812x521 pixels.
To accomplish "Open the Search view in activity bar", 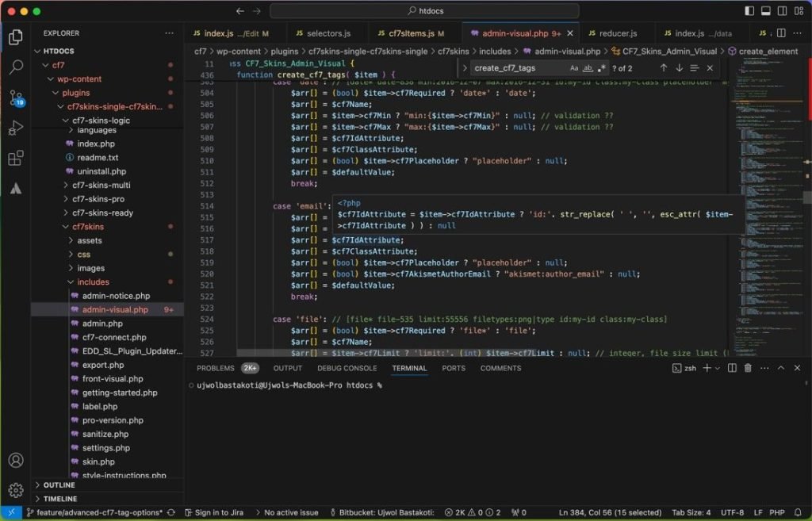I will click(x=16, y=67).
